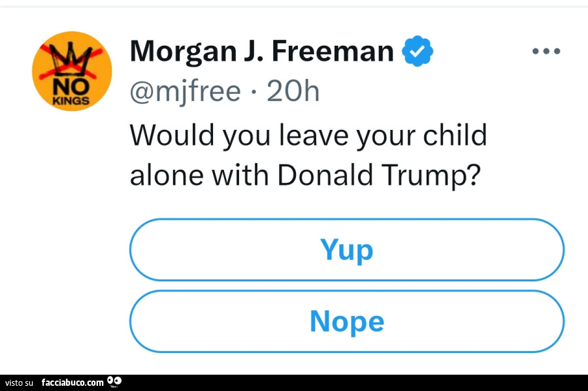Open Morgan J. Freeman's profile avatar
Screen dimensions: 588x391
71,70
